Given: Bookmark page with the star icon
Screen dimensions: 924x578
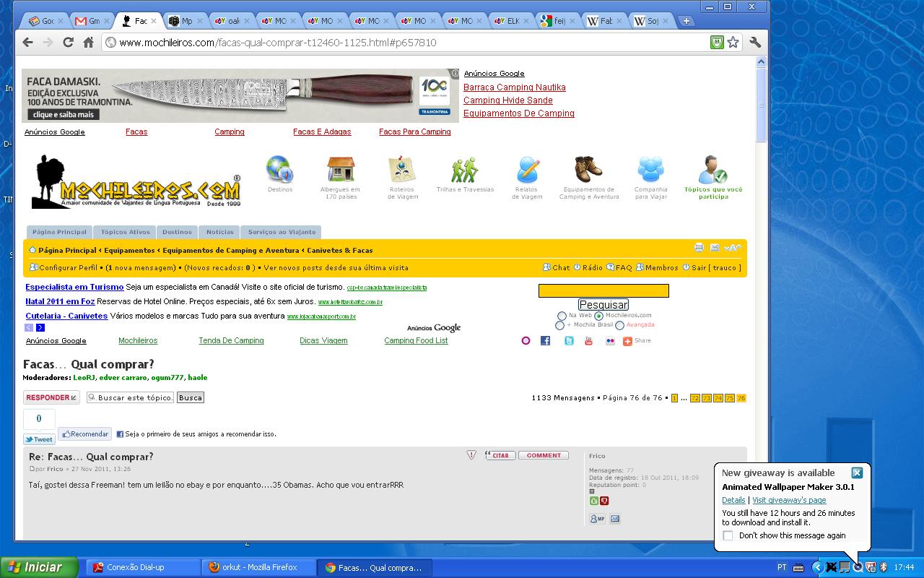Looking at the screenshot, I should [x=733, y=43].
